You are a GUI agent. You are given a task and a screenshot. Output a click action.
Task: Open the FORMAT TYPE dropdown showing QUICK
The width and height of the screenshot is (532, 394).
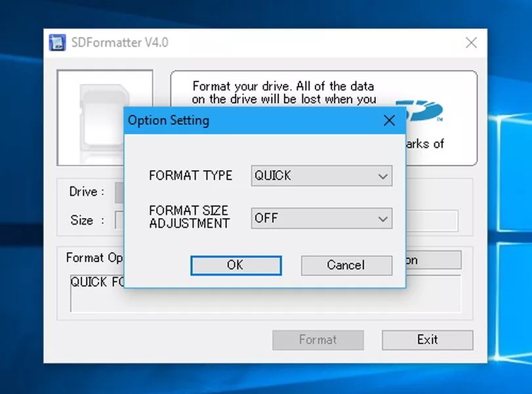[x=321, y=175]
